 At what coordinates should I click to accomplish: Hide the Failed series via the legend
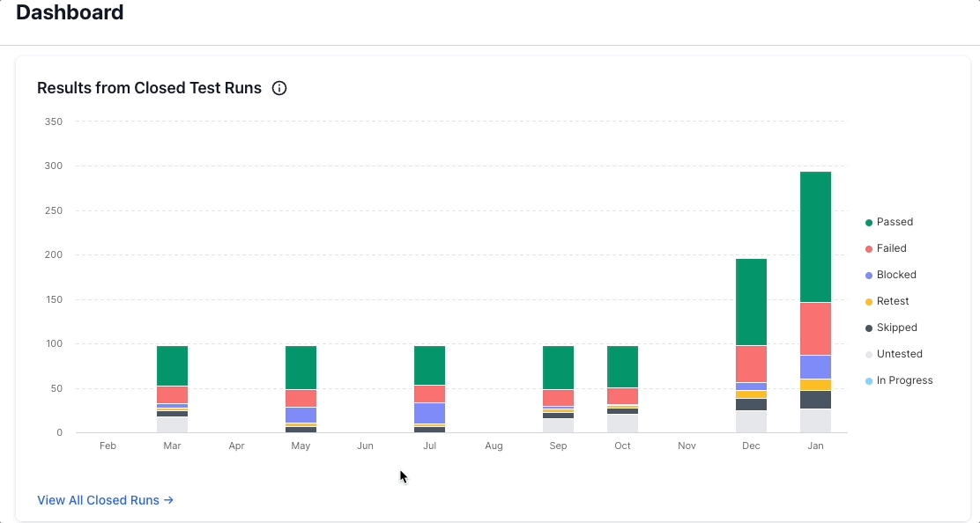pyautogui.click(x=891, y=248)
